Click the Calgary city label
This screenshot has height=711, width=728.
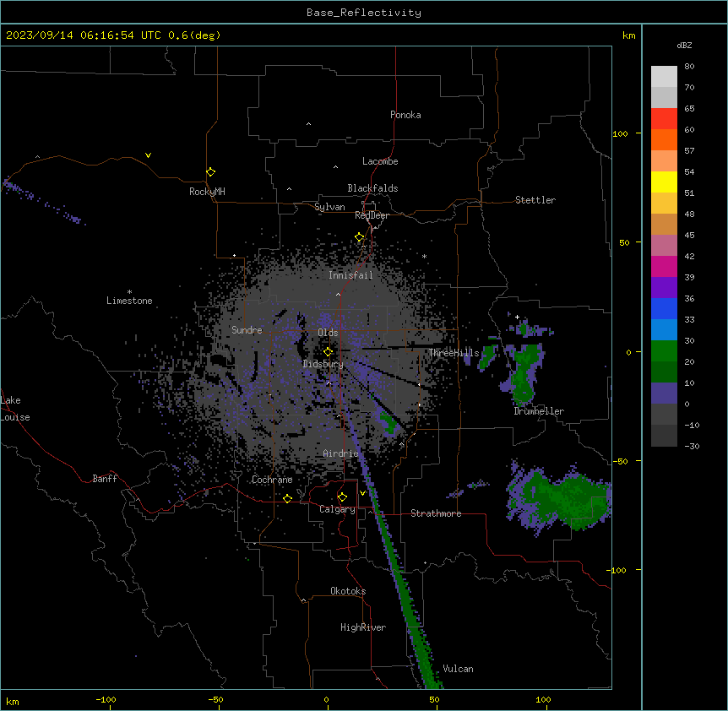tap(337, 509)
